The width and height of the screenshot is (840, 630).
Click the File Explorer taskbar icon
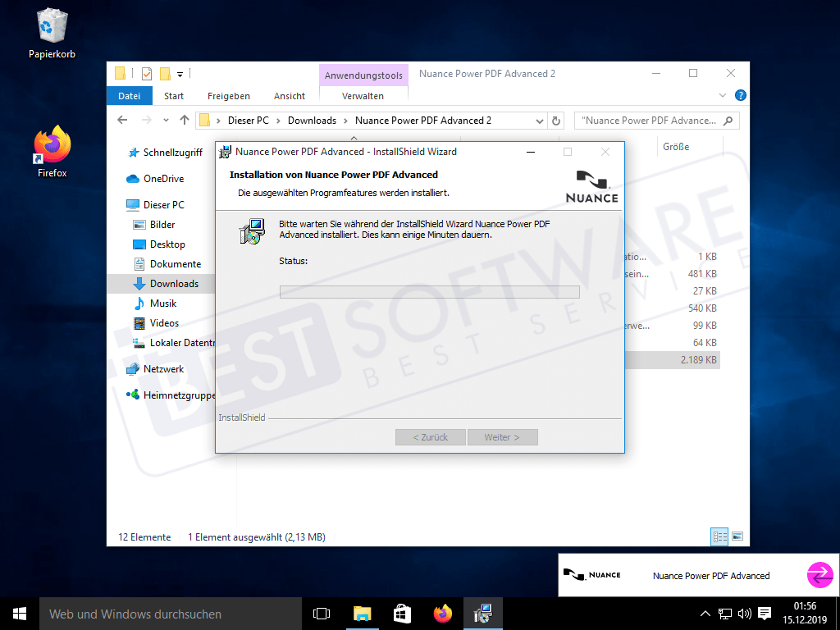pos(362,614)
